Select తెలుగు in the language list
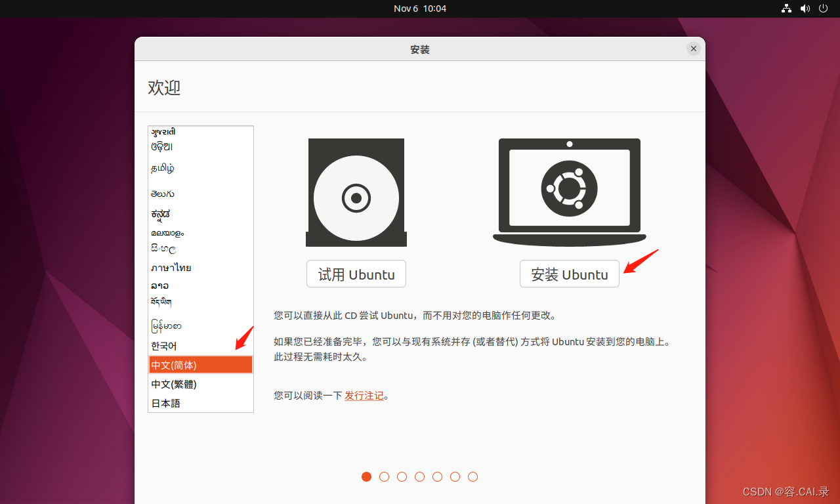840x504 pixels. (x=201, y=194)
